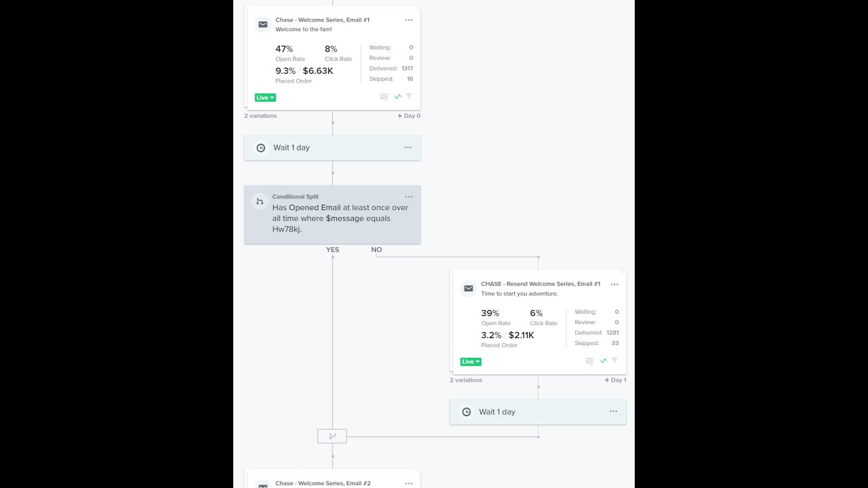
Task: Click envelope icon on Welcome Series Email #1
Action: 263,24
